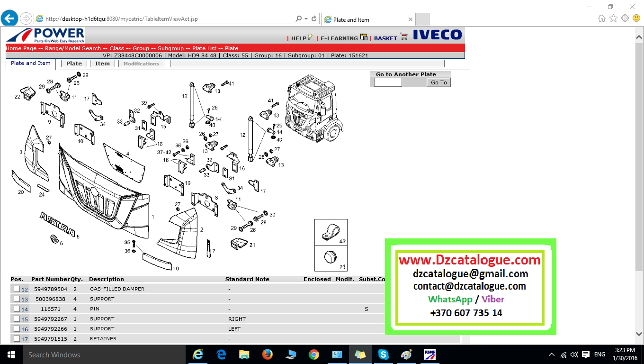Image resolution: width=644 pixels, height=364 pixels.
Task: Open the Action Center notification icon
Action: (x=586, y=355)
